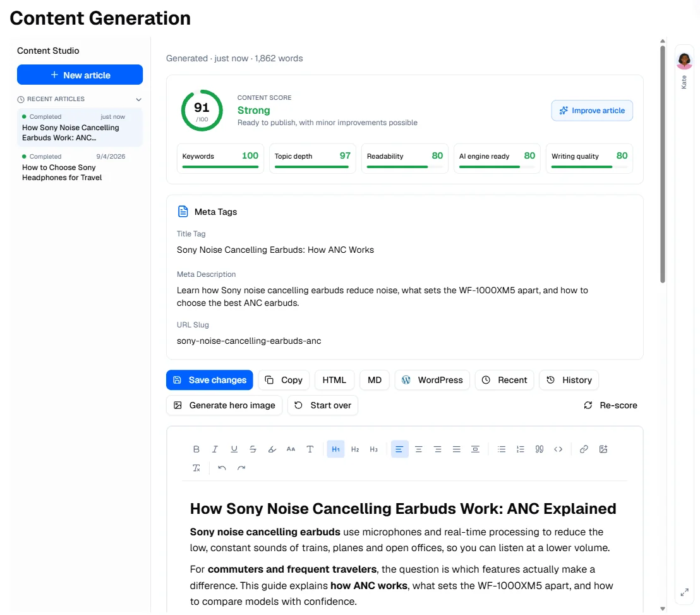This screenshot has width=700, height=615.
Task: Insert a bulleted list
Action: pos(502,449)
